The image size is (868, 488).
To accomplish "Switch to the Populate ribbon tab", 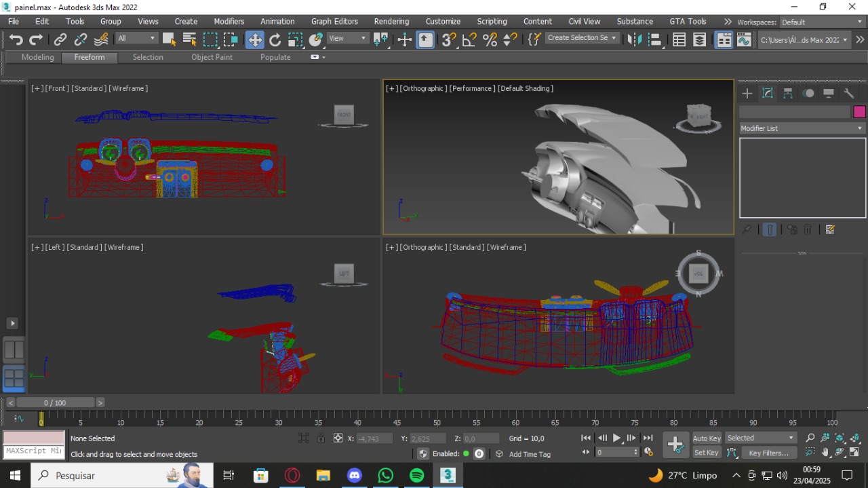I will click(x=275, y=57).
